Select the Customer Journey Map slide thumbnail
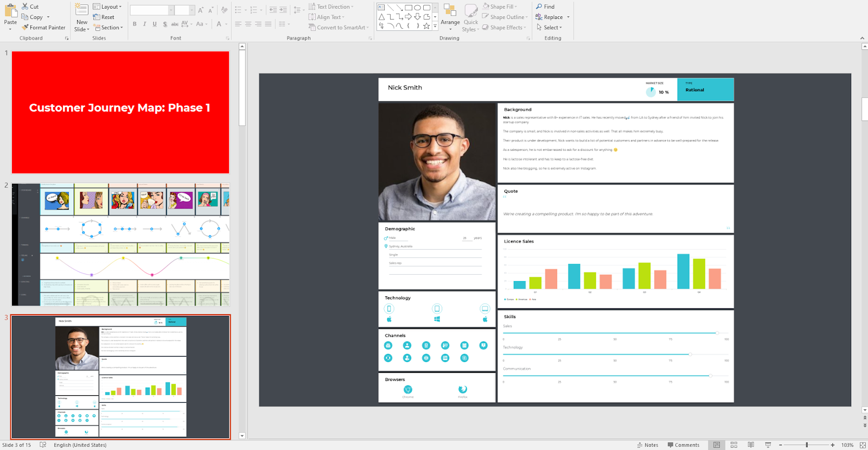The image size is (868, 450). (x=120, y=112)
